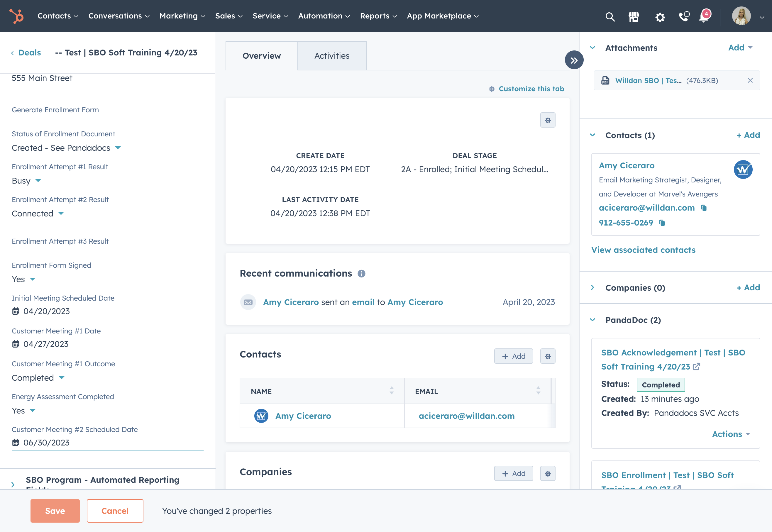Viewport: 772px width, 532px height.
Task: Click the Willdan logo on Amy Ciceraro's contact card
Action: click(x=743, y=170)
